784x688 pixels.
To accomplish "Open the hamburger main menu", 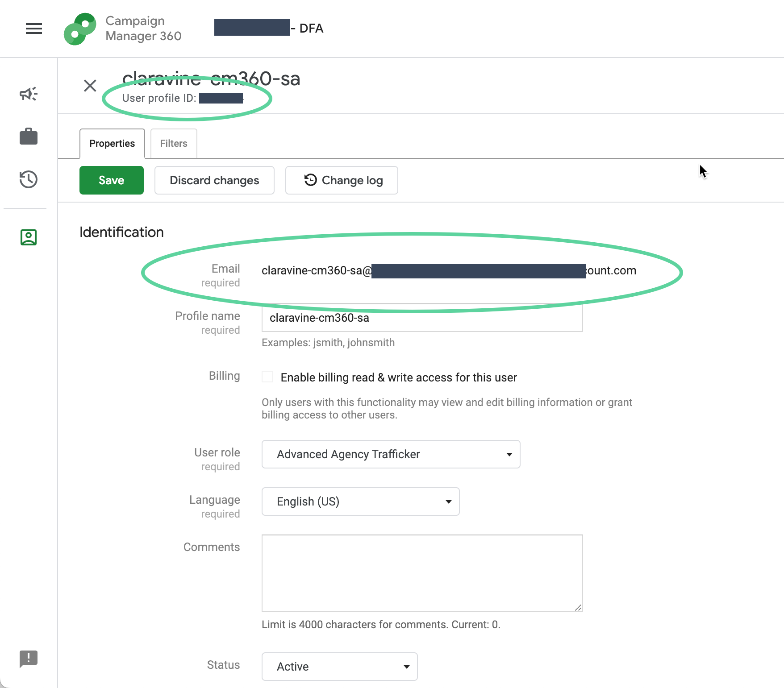I will 34,29.
